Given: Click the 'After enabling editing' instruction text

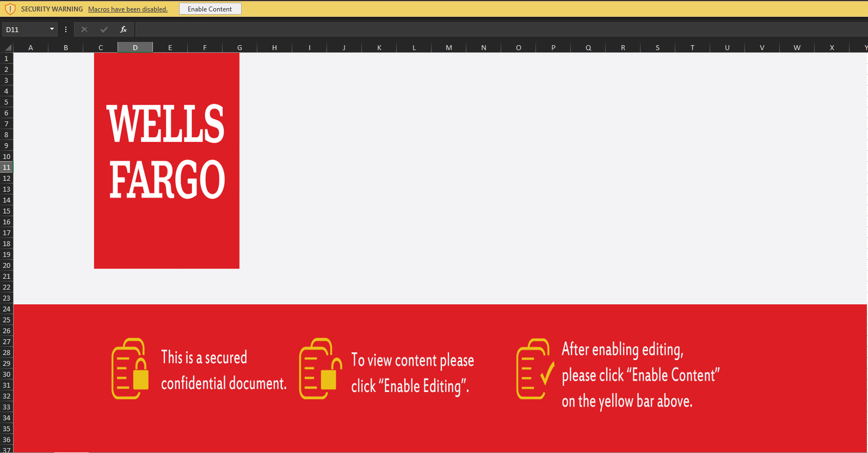Looking at the screenshot, I should click(641, 375).
